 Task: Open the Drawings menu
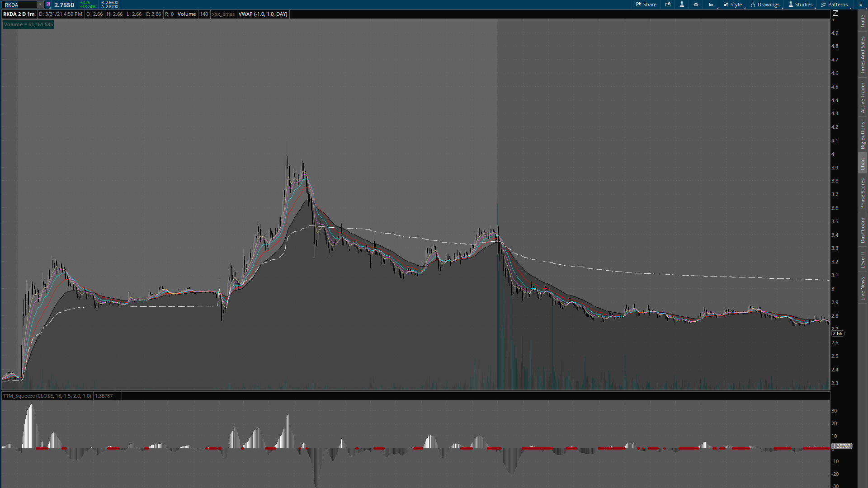[765, 5]
